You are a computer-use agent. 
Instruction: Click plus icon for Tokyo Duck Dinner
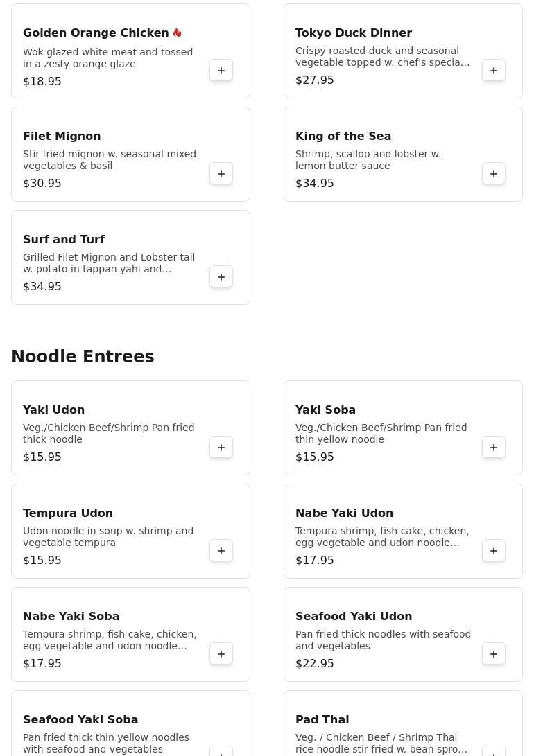pyautogui.click(x=494, y=71)
